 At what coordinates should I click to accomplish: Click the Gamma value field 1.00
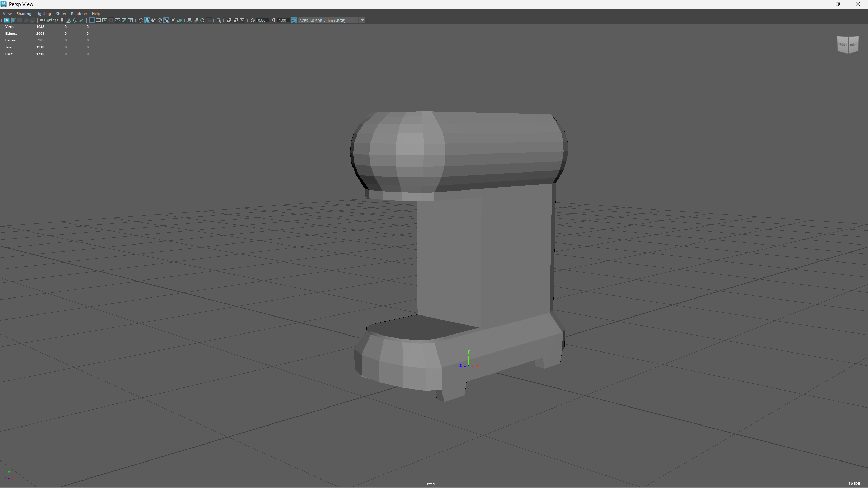(283, 20)
